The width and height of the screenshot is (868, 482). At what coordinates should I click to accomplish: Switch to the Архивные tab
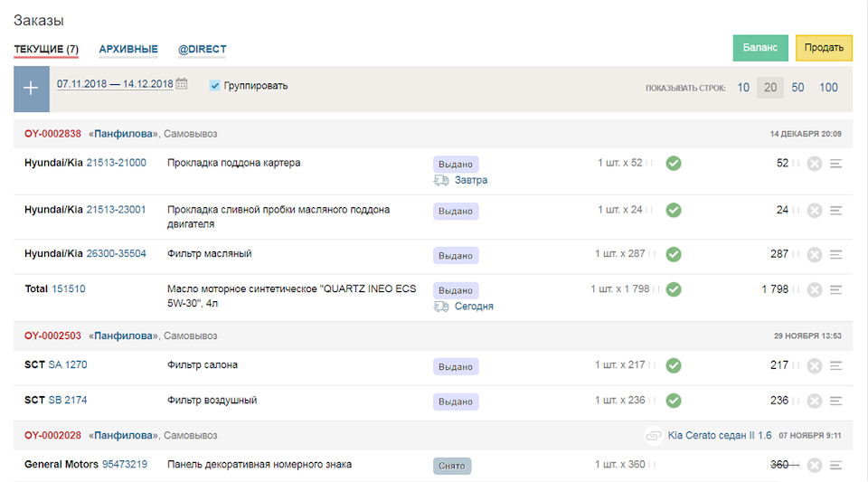tap(128, 49)
